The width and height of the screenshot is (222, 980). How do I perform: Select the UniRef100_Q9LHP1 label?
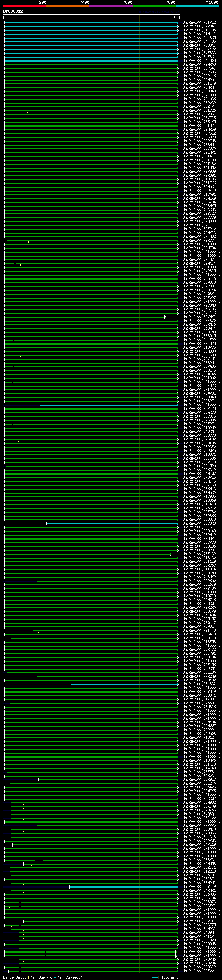pyautogui.click(x=199, y=153)
